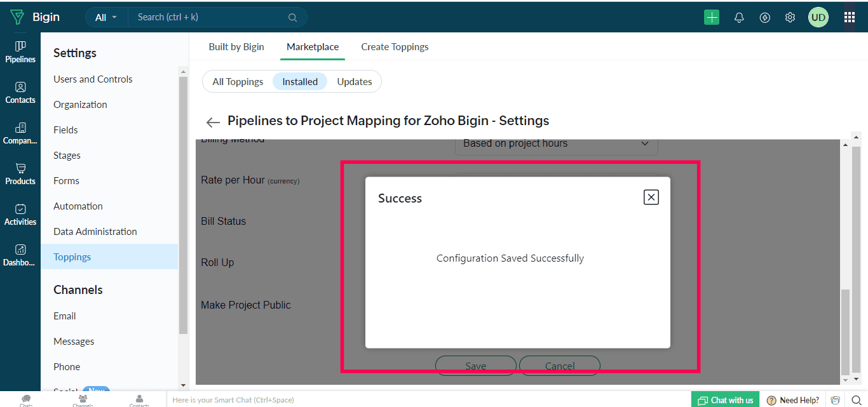Open Automation settings
The image size is (868, 407).
pyautogui.click(x=78, y=206)
